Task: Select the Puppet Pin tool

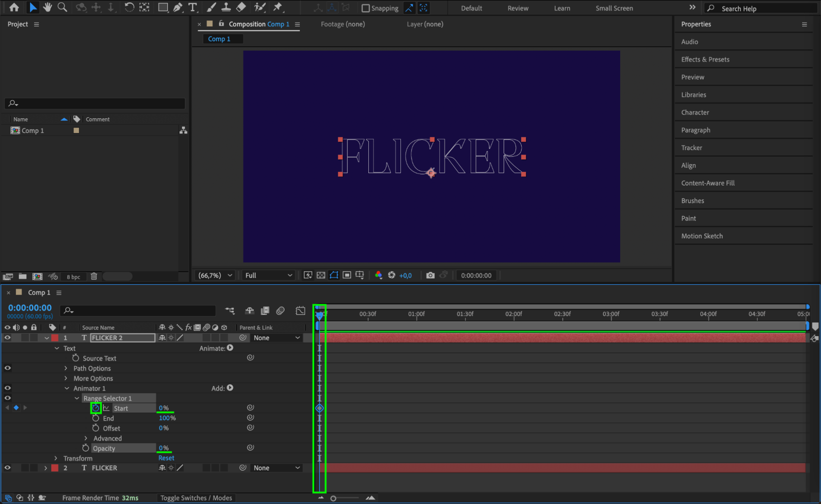Action: pyautogui.click(x=278, y=7)
